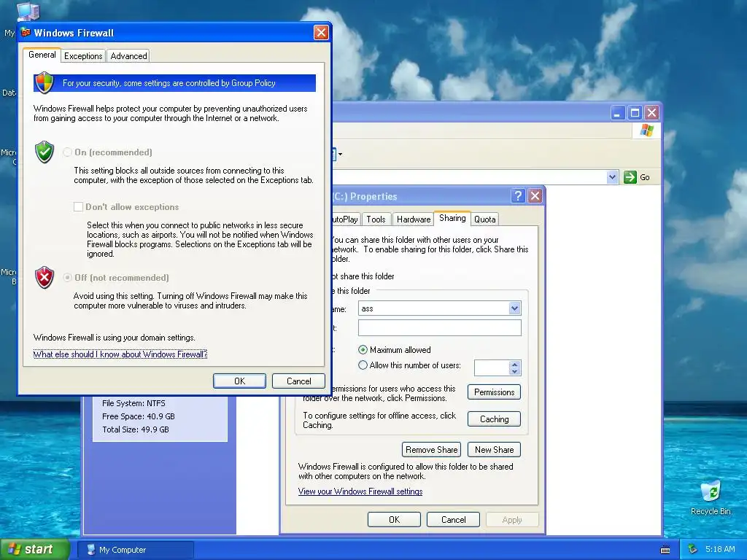Select the Off (not recommended) option
The width and height of the screenshot is (747, 560).
tap(68, 278)
